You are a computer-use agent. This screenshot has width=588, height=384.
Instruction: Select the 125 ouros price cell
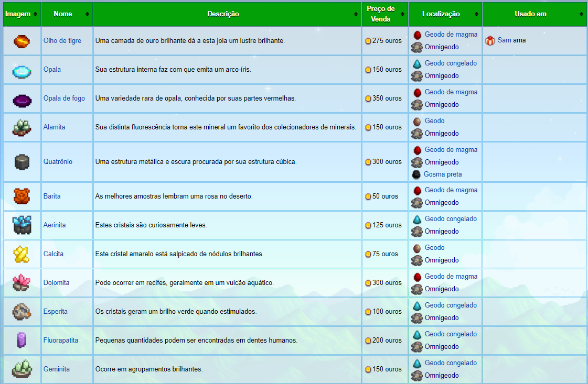pos(385,225)
